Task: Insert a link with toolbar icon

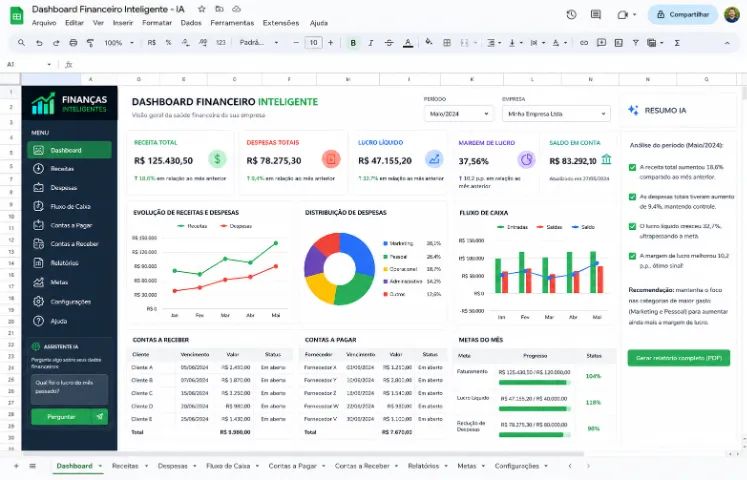Action: (x=584, y=43)
